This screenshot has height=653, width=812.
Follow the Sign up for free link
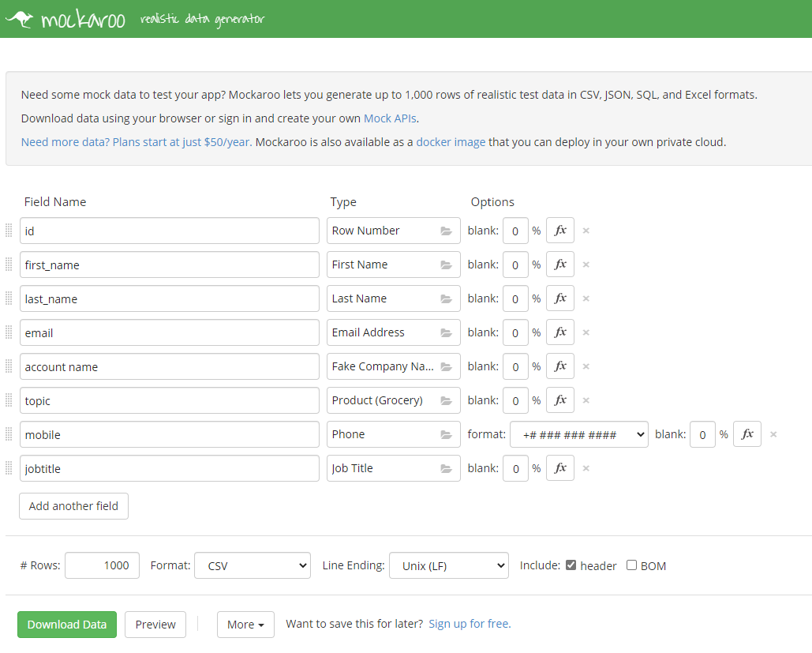point(470,624)
